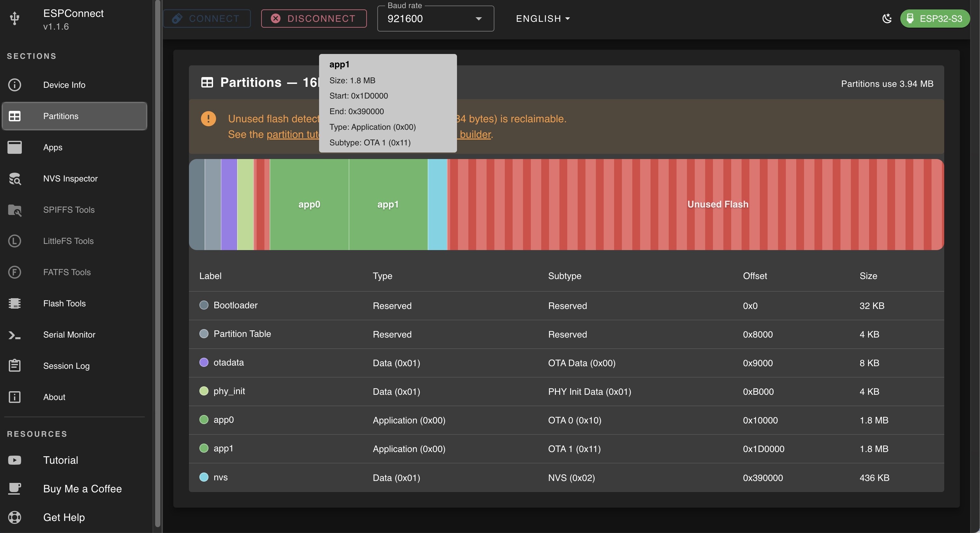Click the Device Info icon in sidebar

(x=14, y=85)
